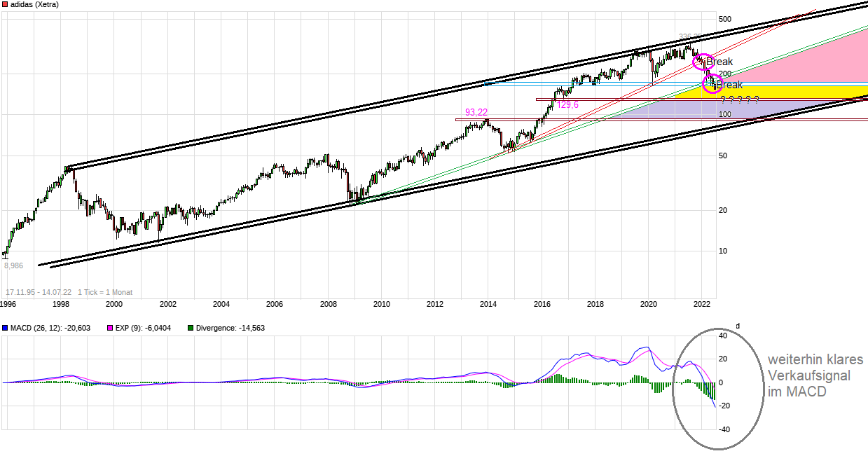Click the 1998 year axis label

(61, 305)
